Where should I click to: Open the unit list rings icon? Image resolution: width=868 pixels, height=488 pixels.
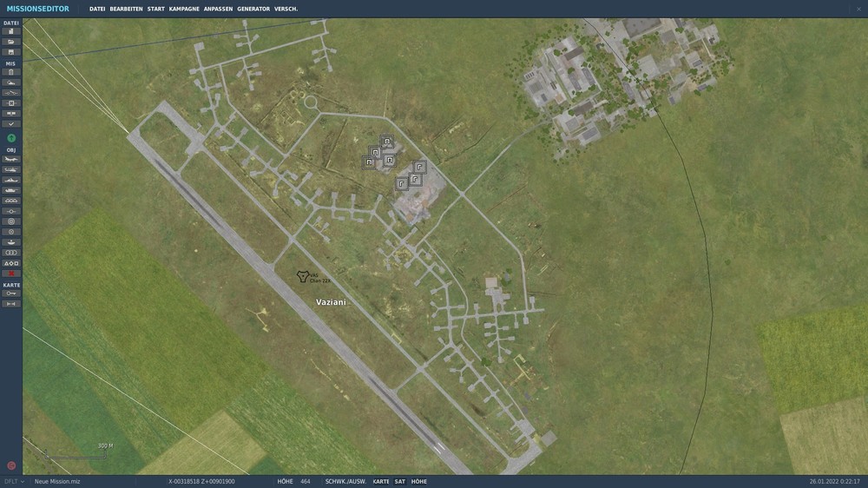pyautogui.click(x=11, y=253)
